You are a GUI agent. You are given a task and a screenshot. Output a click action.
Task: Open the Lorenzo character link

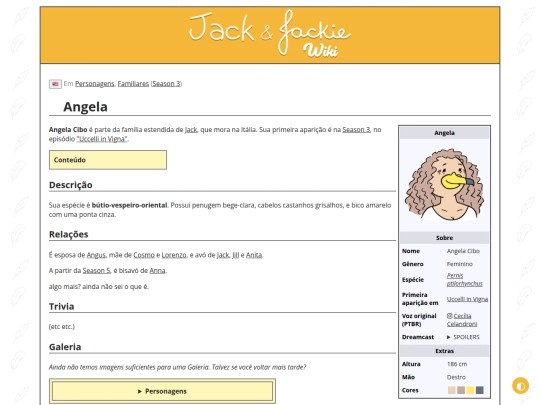pyautogui.click(x=174, y=255)
